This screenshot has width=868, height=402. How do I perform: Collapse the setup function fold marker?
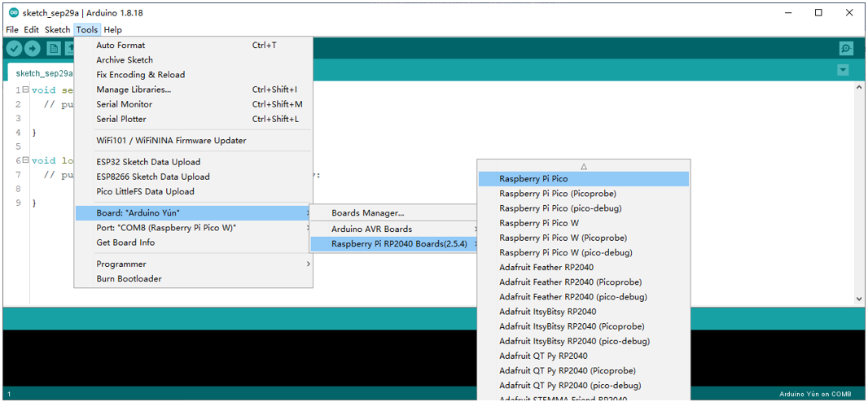tap(26, 90)
